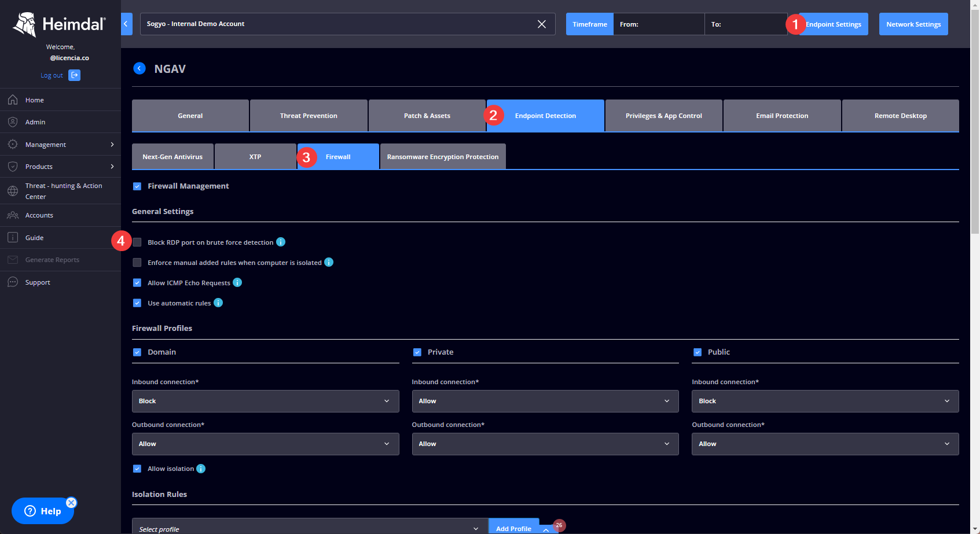The image size is (980, 534).
Task: Open info for Allow ICMP Echo Requests
Action: click(237, 282)
